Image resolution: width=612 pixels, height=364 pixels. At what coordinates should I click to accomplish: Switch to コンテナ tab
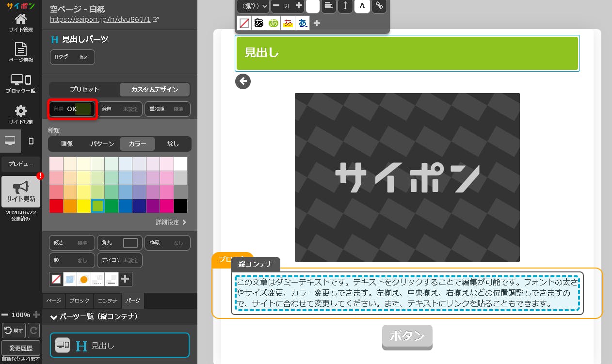[108, 301]
